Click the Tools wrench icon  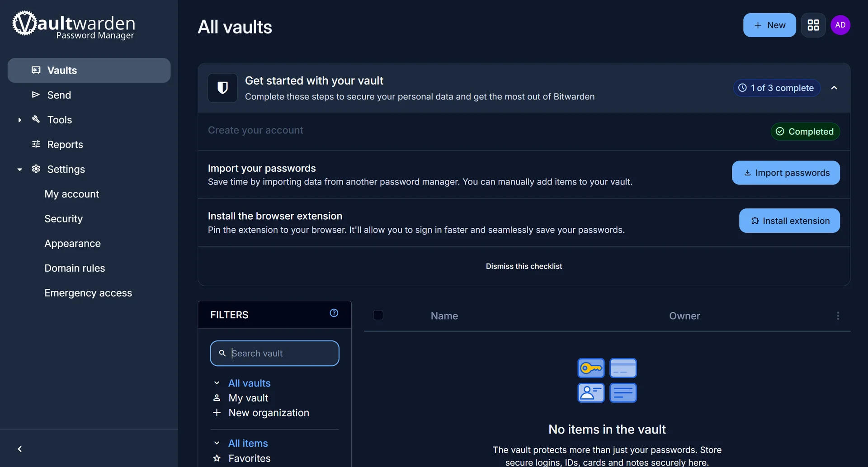pos(36,119)
